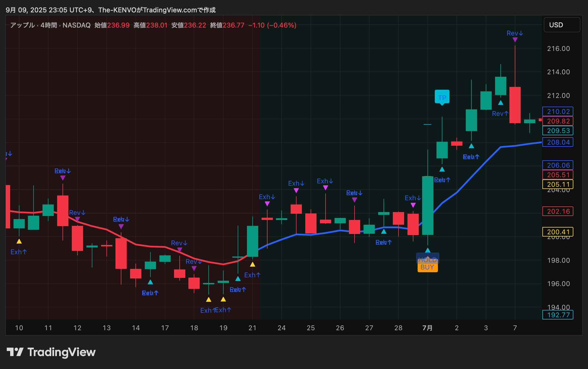Click the TradingView logo
588x369 pixels.
coord(51,352)
